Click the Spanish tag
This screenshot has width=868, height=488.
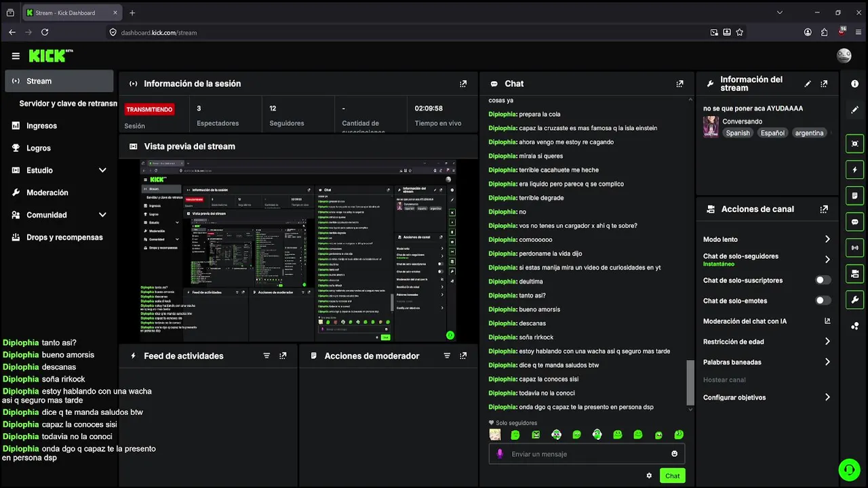(738, 133)
